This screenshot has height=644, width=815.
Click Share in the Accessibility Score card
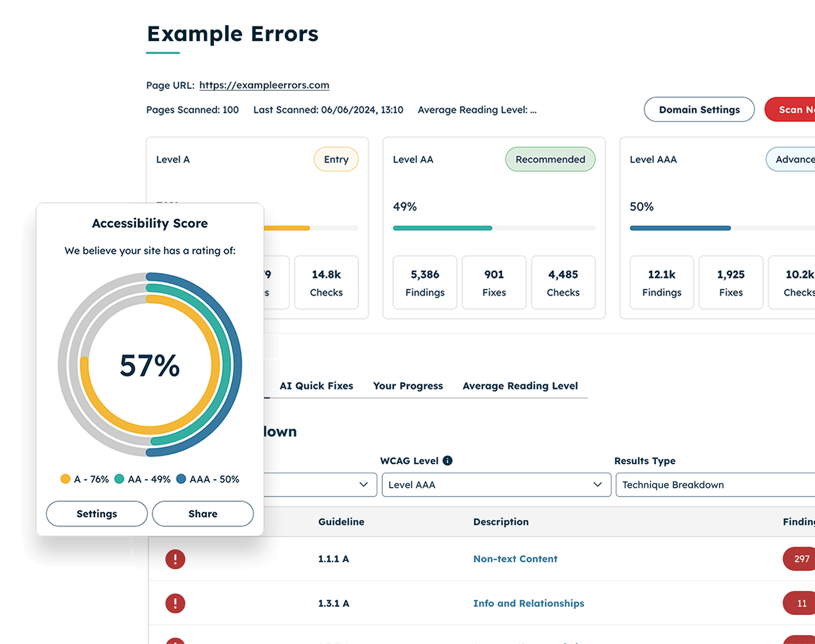(x=203, y=514)
